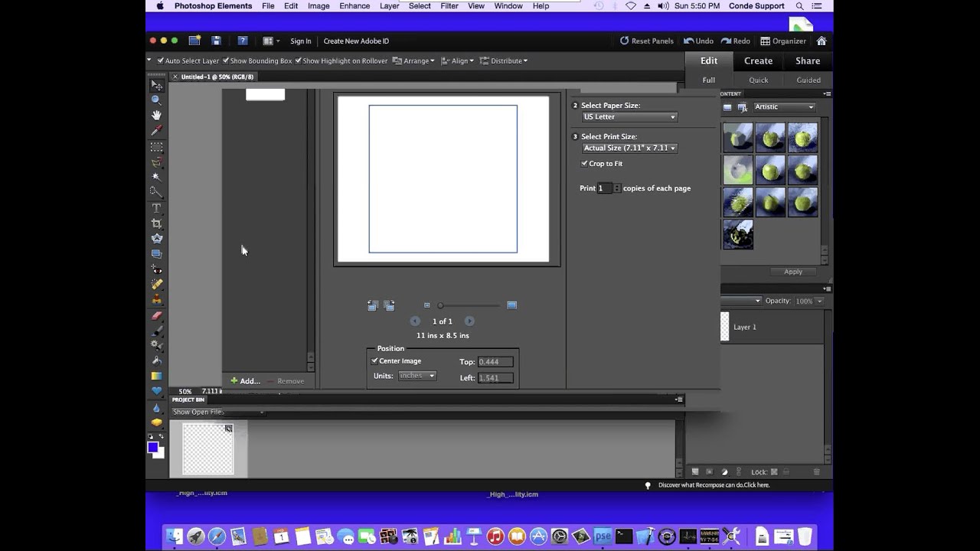Screen dimensions: 980x551
Task: Select the Quick Selection tool
Action: click(156, 192)
